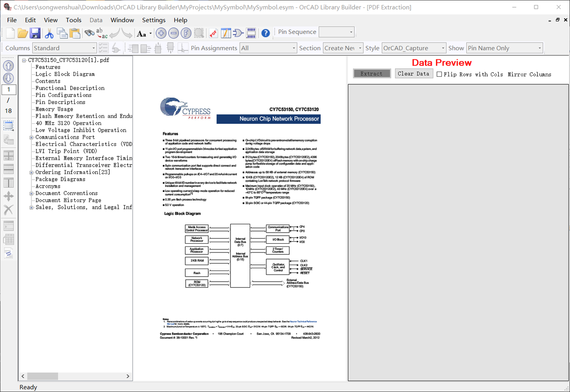Click the Aa font settings icon
570x392 pixels.
click(141, 33)
